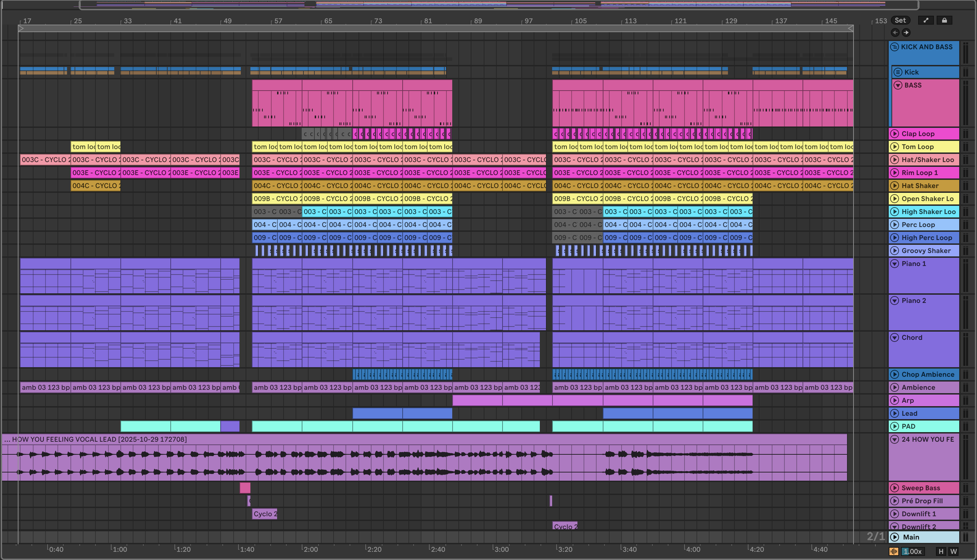Screen dimensions: 977x560
Task: Unfold the Main track
Action: pyautogui.click(x=895, y=537)
